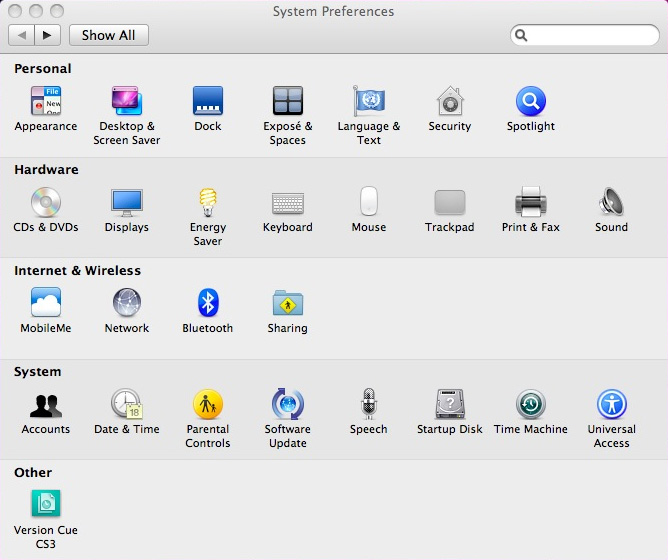Click the forward navigation arrow
Viewport: 668px width, 560px height.
48,35
